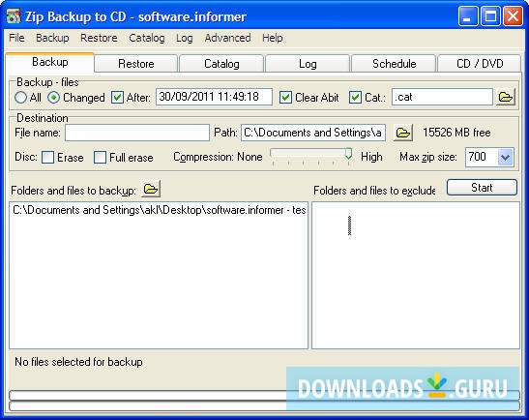Select the software.informer path in backup list

159,210
